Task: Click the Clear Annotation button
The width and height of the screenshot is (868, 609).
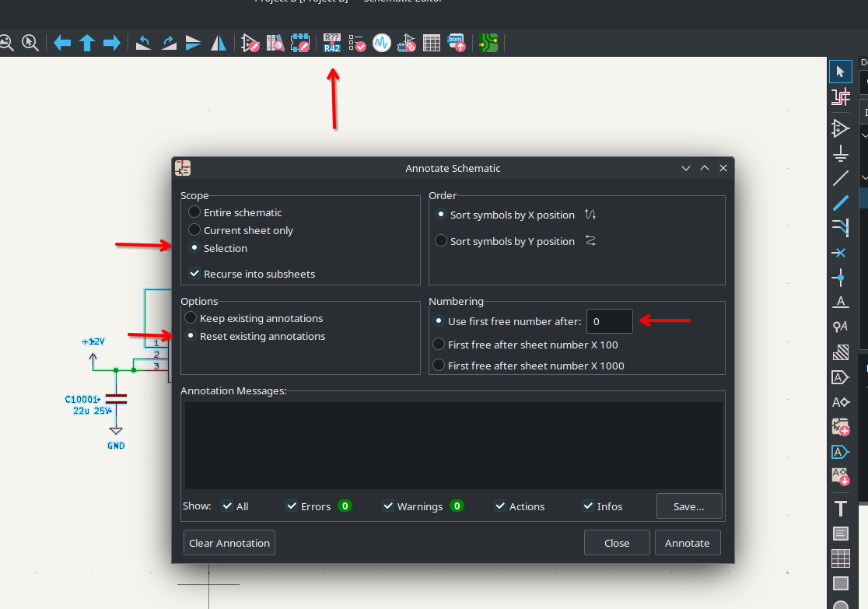Action: point(229,543)
